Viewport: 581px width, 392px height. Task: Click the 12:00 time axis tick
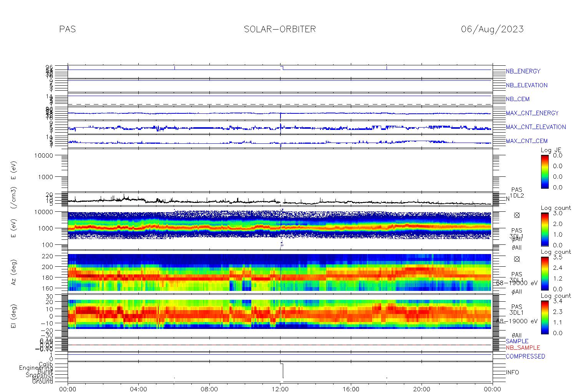[280, 389]
